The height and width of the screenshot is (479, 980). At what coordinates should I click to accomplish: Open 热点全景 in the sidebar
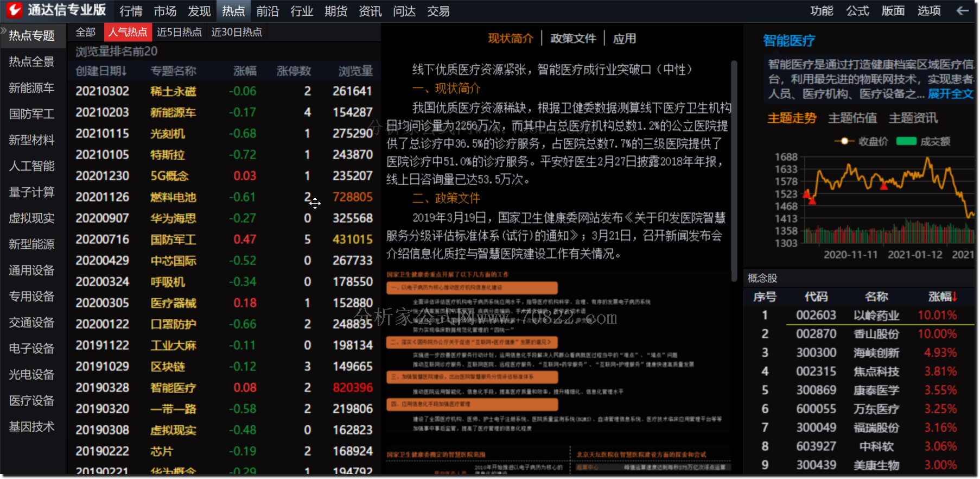tap(31, 62)
